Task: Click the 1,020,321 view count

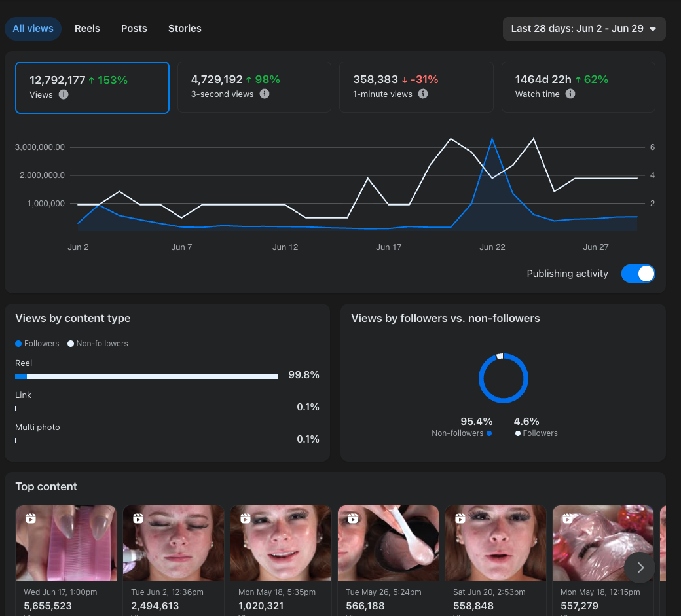Action: 261,606
